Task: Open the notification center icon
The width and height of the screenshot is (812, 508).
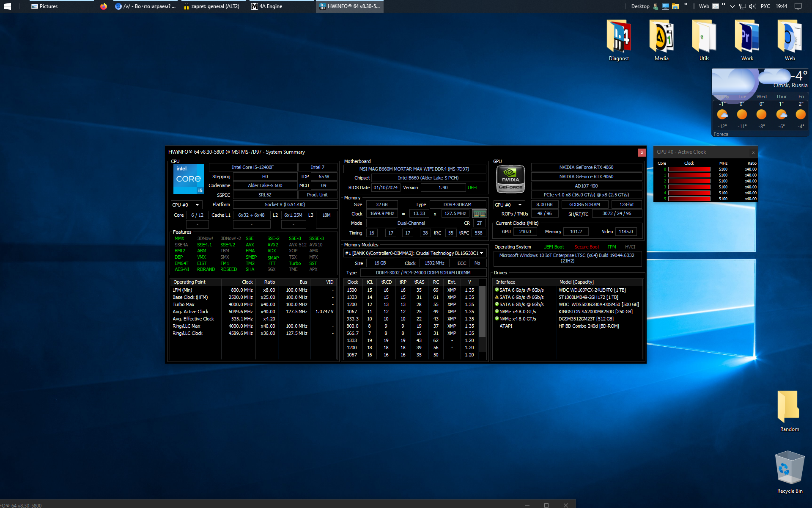Action: point(798,6)
